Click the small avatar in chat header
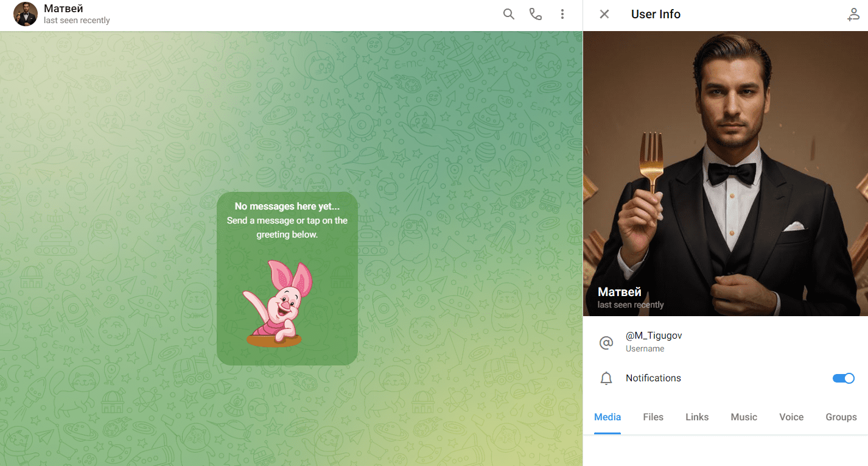The width and height of the screenshot is (868, 466). tap(26, 14)
